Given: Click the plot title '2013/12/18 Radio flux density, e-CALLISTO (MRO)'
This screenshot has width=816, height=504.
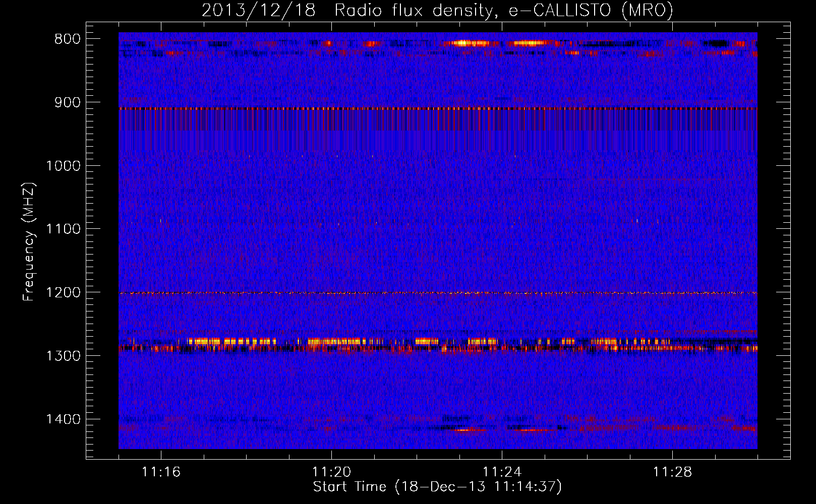Looking at the screenshot, I should click(437, 10).
